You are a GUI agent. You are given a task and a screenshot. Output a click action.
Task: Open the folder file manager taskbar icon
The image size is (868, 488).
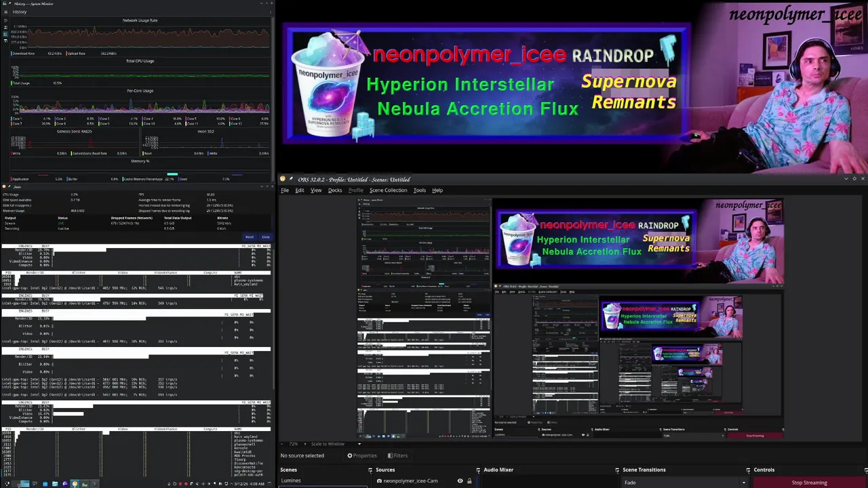tap(55, 484)
